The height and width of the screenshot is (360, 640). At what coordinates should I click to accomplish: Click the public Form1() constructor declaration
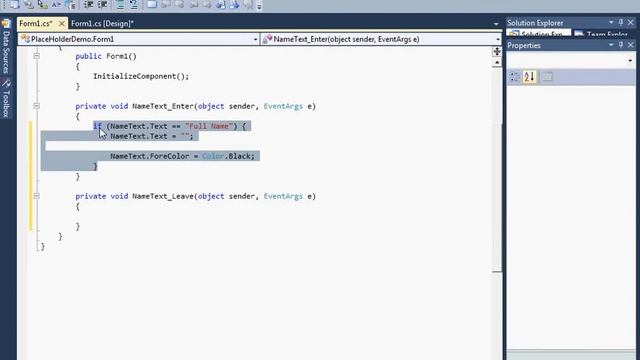point(106,56)
